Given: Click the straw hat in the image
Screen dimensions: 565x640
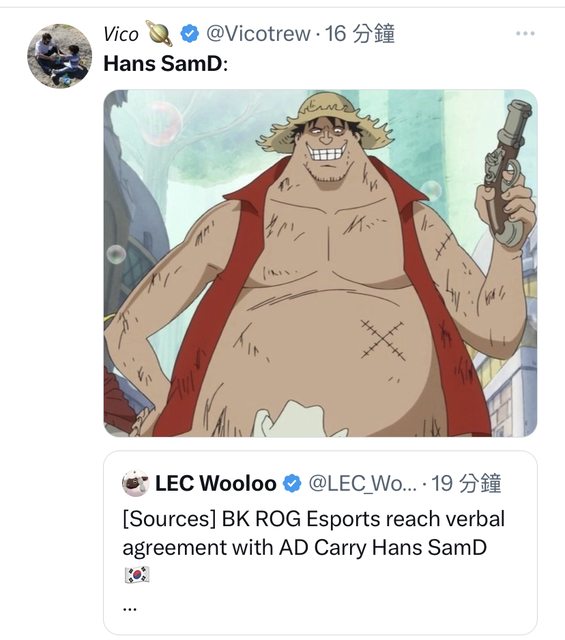Looking at the screenshot, I should click(325, 120).
